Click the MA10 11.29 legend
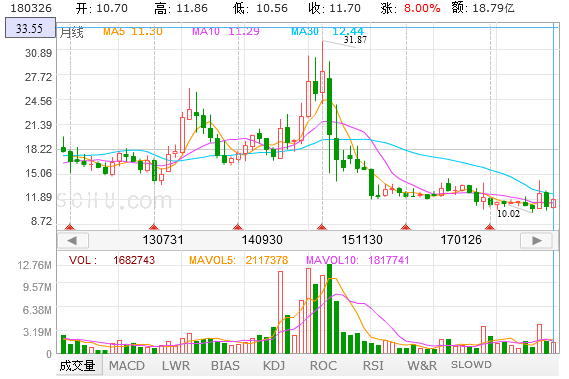 pos(226,32)
